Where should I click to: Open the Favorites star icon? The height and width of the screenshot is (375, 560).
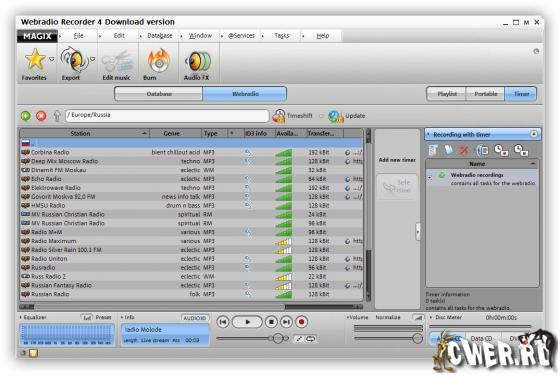coord(35,59)
